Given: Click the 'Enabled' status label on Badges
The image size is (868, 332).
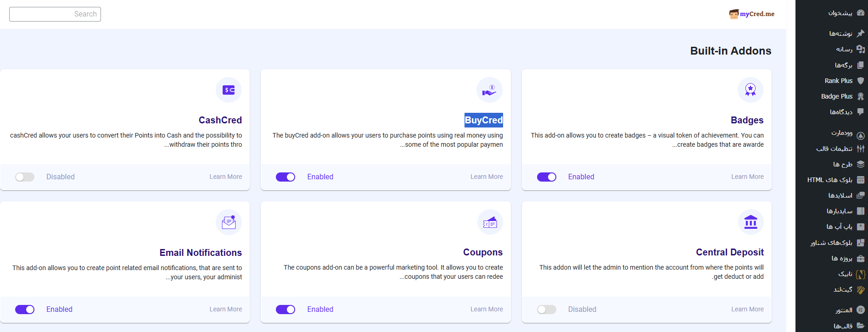Looking at the screenshot, I should click(x=581, y=177).
